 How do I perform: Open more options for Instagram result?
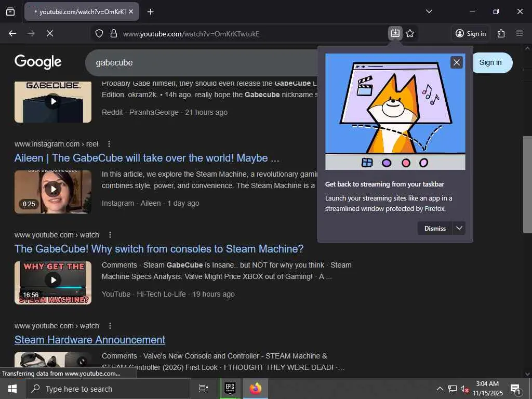pos(109,144)
